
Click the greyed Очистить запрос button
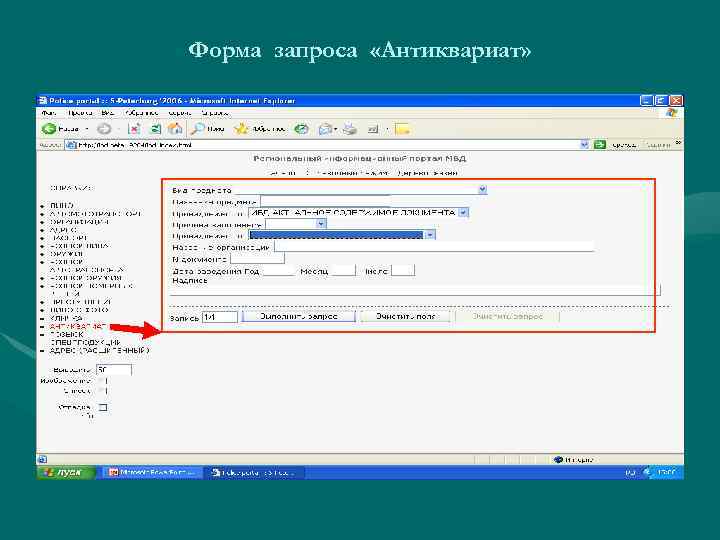pos(507,316)
